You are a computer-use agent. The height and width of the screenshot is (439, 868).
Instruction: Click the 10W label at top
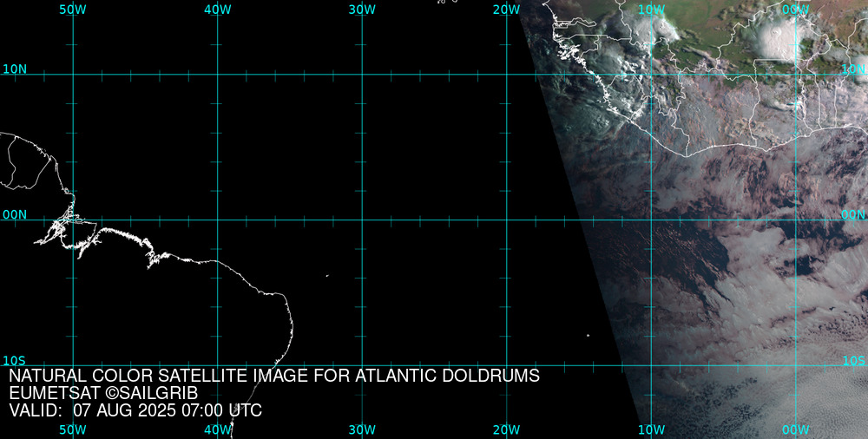click(652, 10)
